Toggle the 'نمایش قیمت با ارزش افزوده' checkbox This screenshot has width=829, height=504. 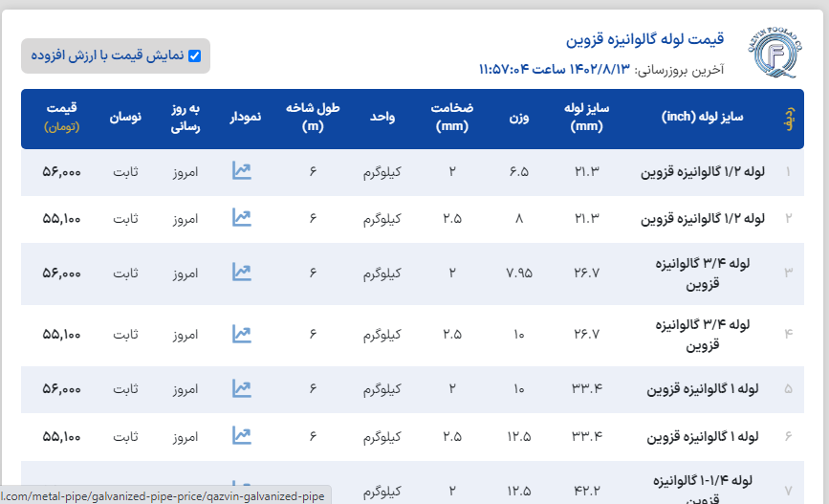point(195,56)
